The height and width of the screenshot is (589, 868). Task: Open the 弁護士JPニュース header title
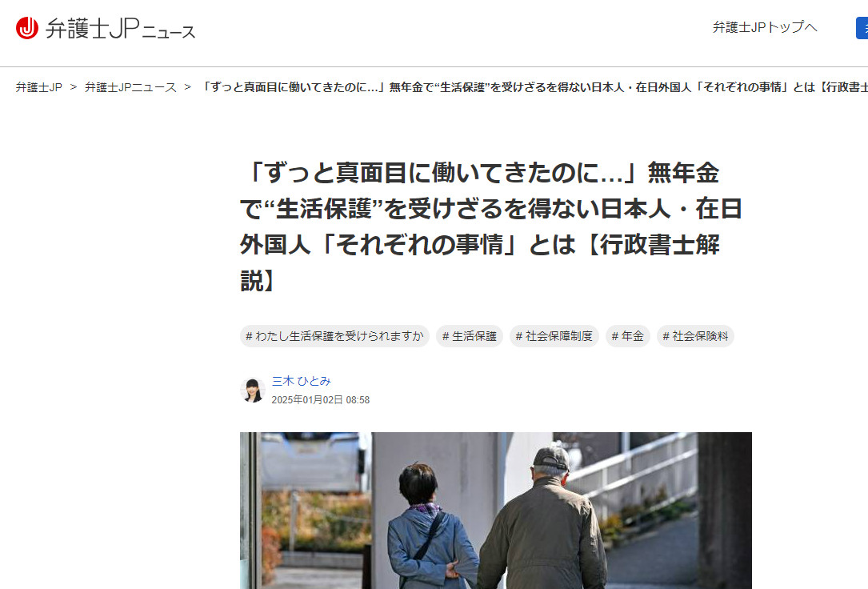pyautogui.click(x=120, y=29)
